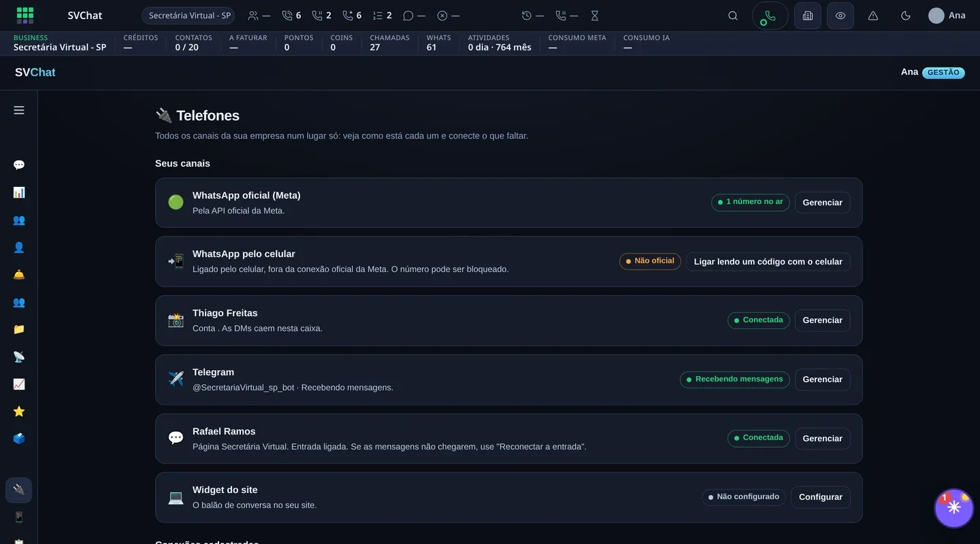Image resolution: width=980 pixels, height=544 pixels.
Task: Click Ligar lendo um código com o celular
Action: [x=768, y=262]
